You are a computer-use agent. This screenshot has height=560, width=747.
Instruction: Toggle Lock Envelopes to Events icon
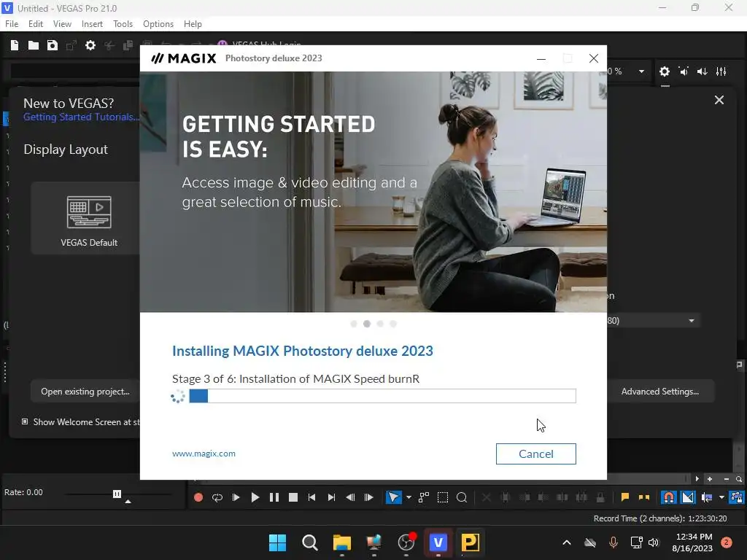(x=737, y=497)
